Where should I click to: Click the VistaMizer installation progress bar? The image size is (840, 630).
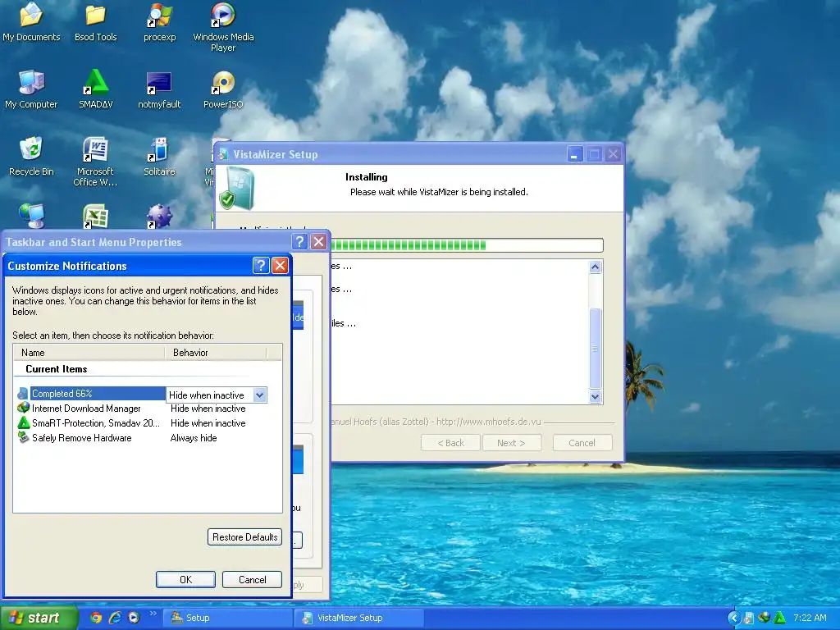coord(467,245)
